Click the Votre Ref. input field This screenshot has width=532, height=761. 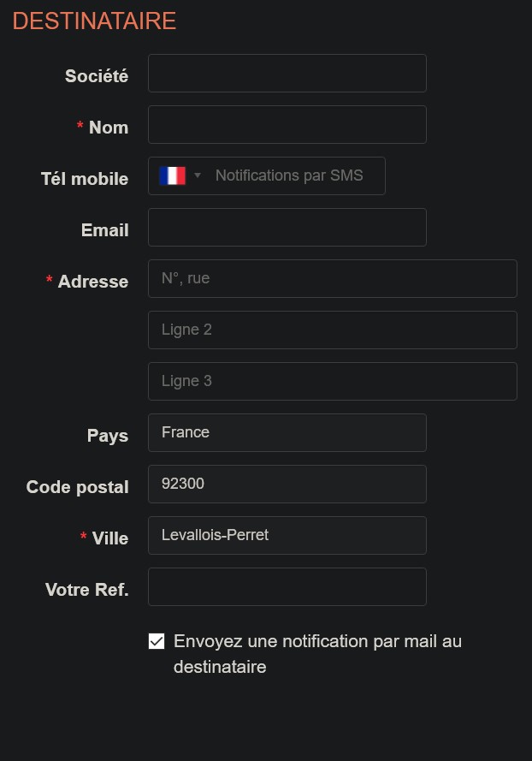287,586
